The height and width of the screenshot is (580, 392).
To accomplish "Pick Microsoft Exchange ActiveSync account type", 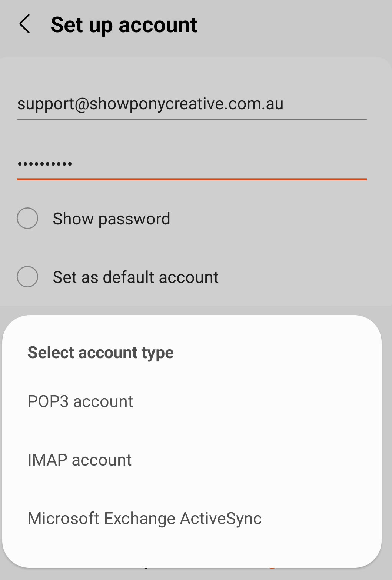I will [144, 519].
